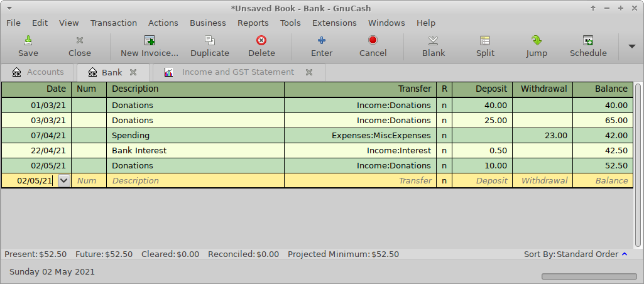Click the Schedule transaction icon
The image size is (644, 284).
(x=588, y=40)
